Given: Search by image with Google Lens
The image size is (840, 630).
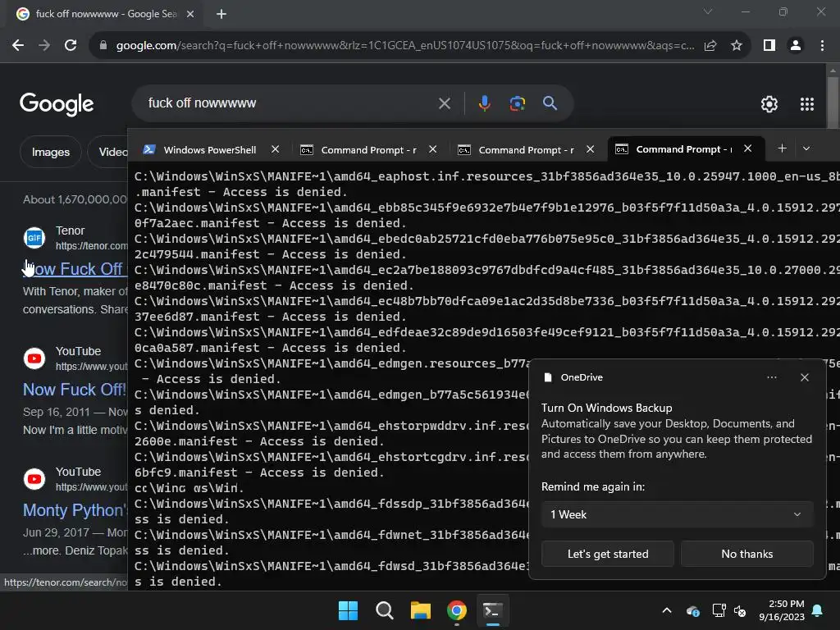Looking at the screenshot, I should [517, 103].
